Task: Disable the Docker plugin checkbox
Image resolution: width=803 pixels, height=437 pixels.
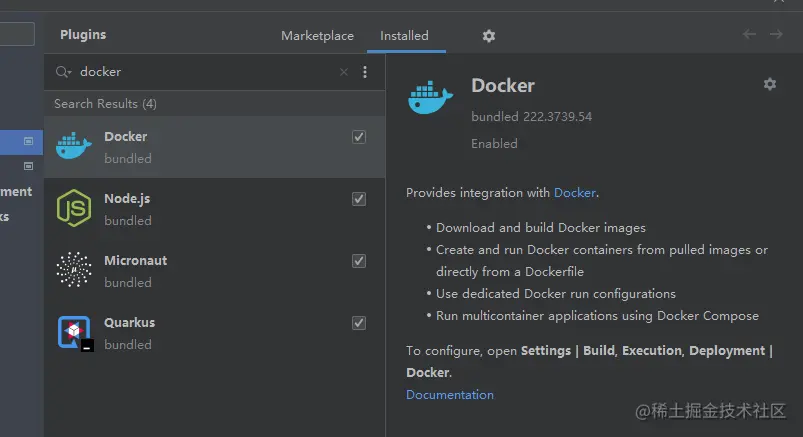Action: [359, 137]
